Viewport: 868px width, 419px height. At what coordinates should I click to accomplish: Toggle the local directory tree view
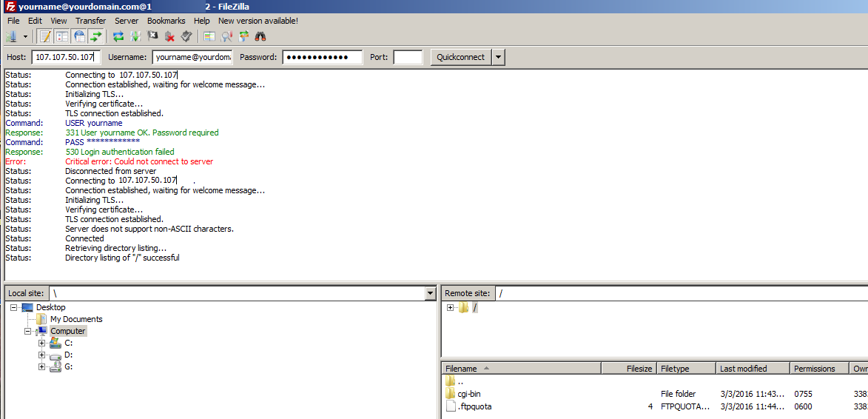[62, 36]
